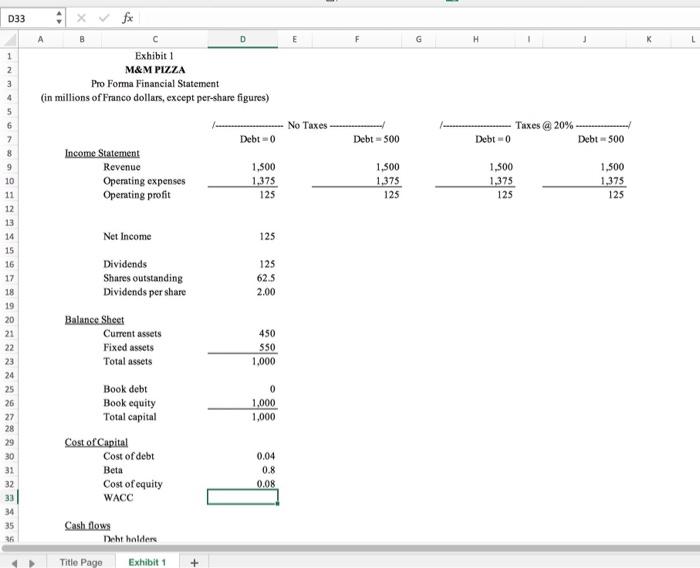Click Operating expenses 1,375 in column F
Viewport: 700px width, 568px height.
(388, 181)
